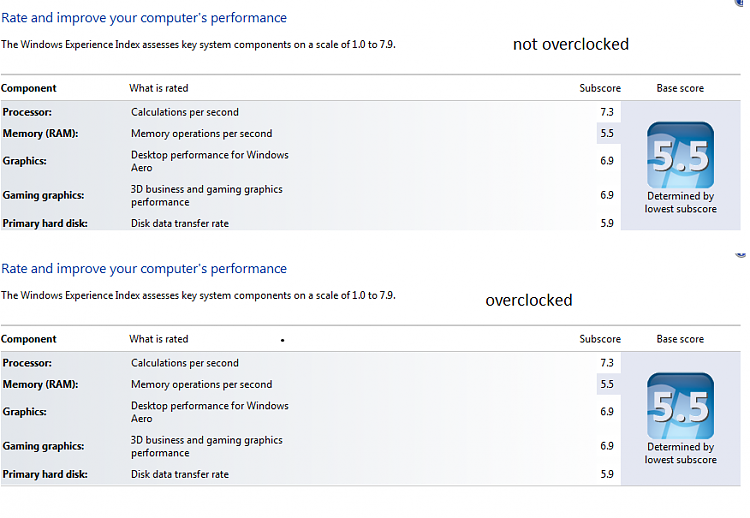
Task: Select the top Processor row
Action: (x=311, y=112)
